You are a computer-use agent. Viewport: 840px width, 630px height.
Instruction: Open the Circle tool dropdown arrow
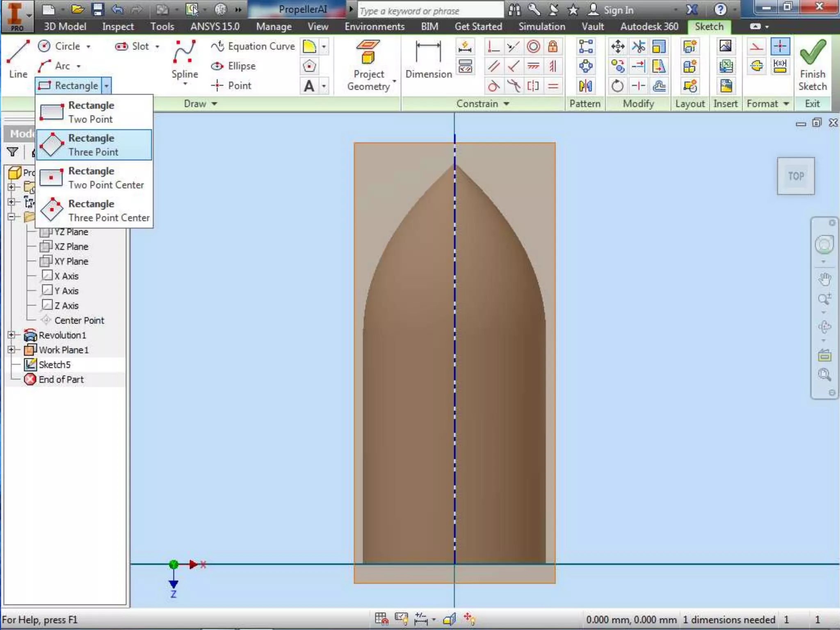88,47
